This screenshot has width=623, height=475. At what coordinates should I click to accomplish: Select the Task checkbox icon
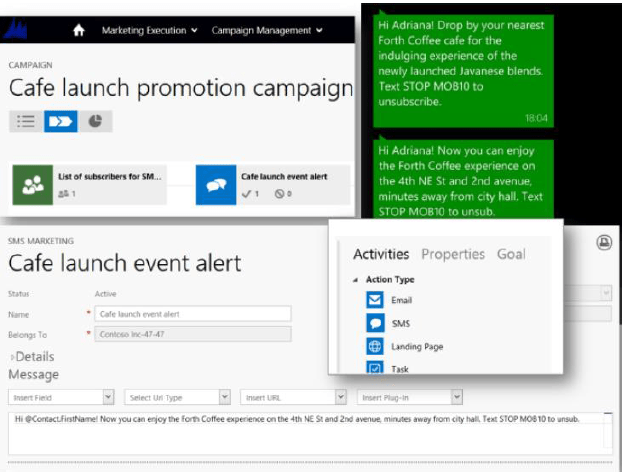[375, 367]
